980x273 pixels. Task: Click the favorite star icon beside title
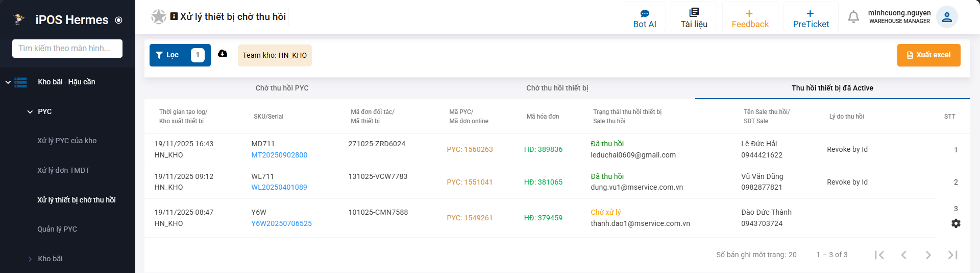pos(159,17)
